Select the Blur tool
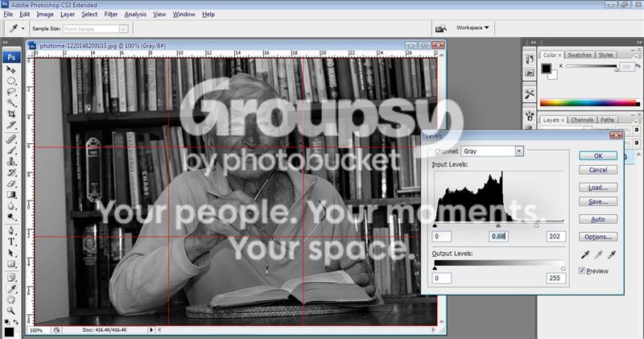 coord(11,205)
